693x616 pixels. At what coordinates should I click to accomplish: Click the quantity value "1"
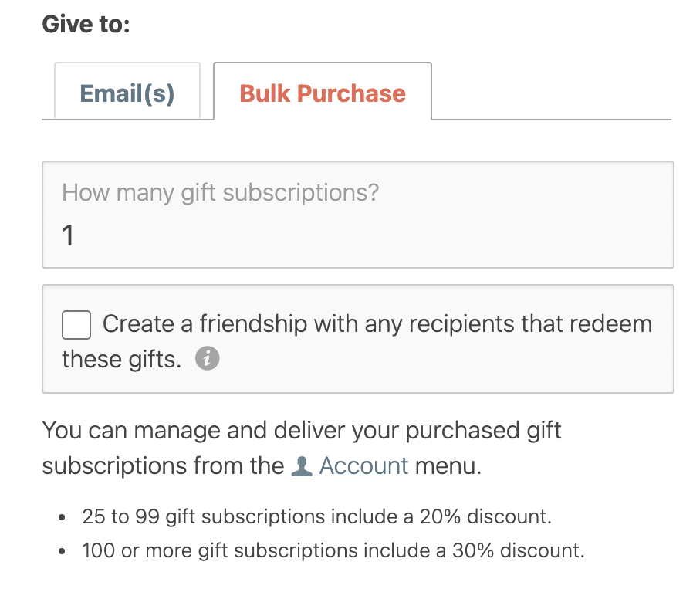point(68,235)
